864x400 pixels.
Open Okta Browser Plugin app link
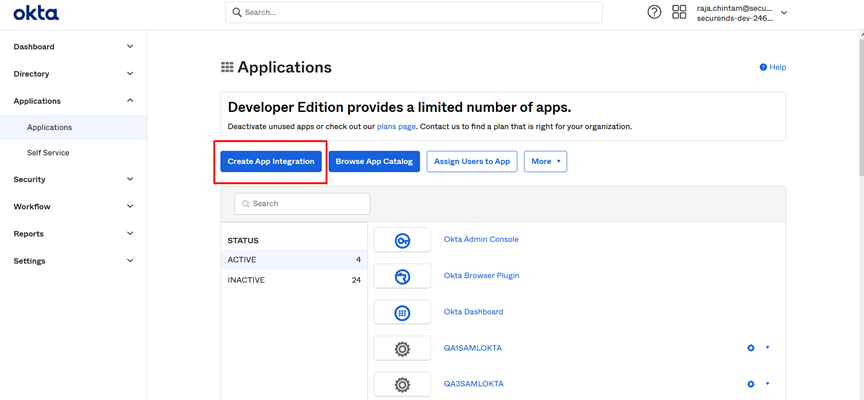[x=482, y=275]
